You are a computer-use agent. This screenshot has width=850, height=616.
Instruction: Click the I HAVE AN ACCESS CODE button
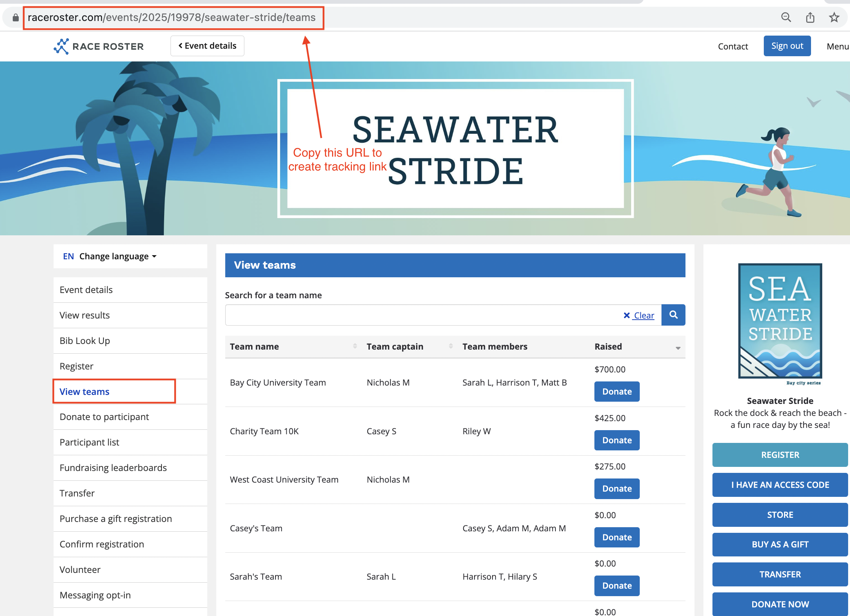coord(780,485)
